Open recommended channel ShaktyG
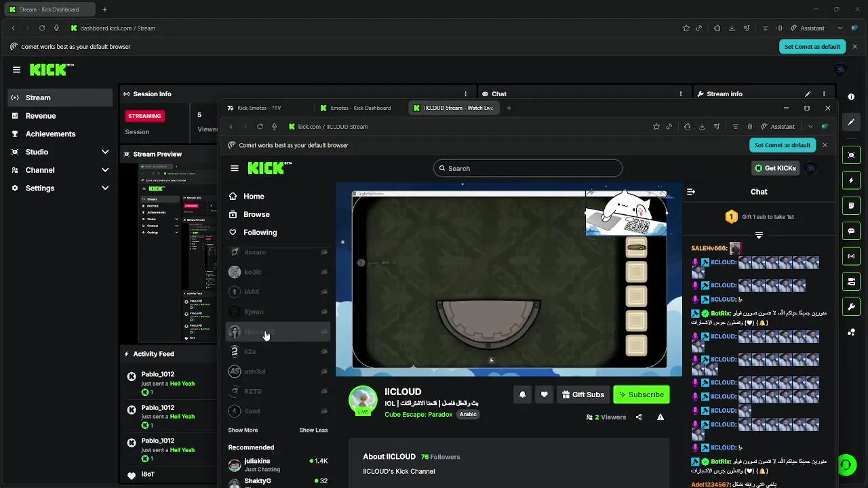The image size is (868, 488). tap(278, 483)
